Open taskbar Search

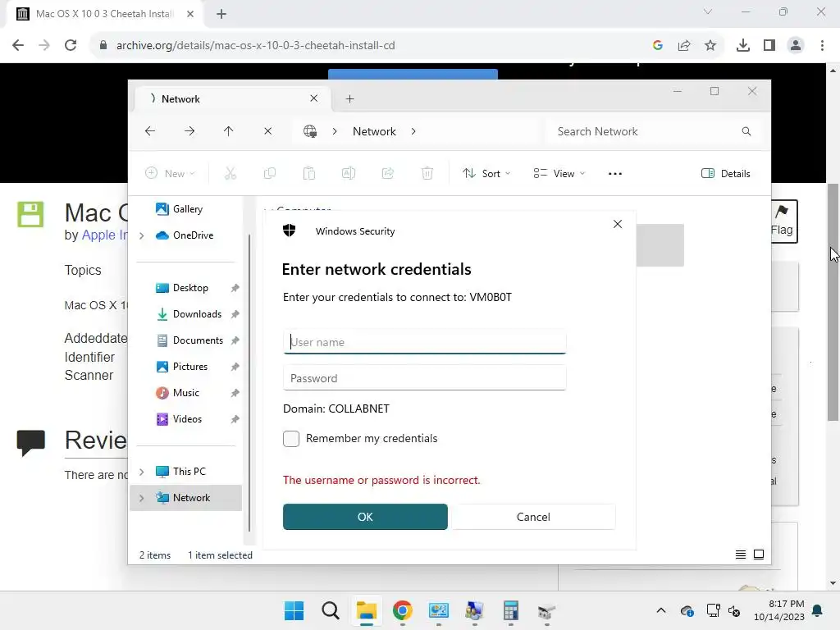(331, 610)
